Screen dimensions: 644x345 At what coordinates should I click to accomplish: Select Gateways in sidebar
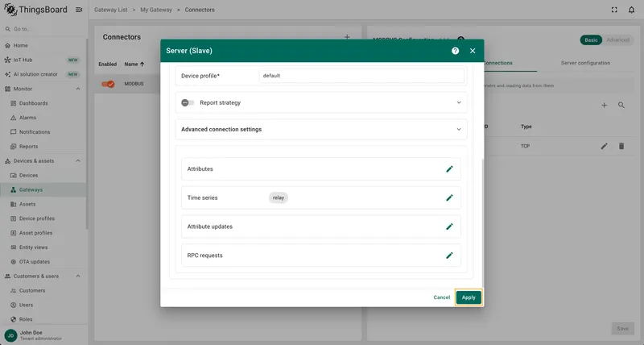(x=43, y=189)
